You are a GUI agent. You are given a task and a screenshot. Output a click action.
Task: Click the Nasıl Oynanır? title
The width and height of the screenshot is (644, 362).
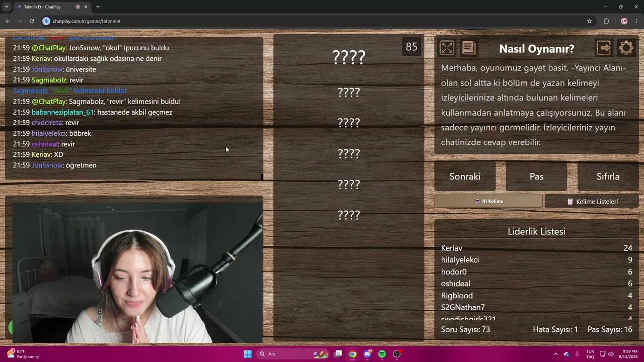(536, 49)
